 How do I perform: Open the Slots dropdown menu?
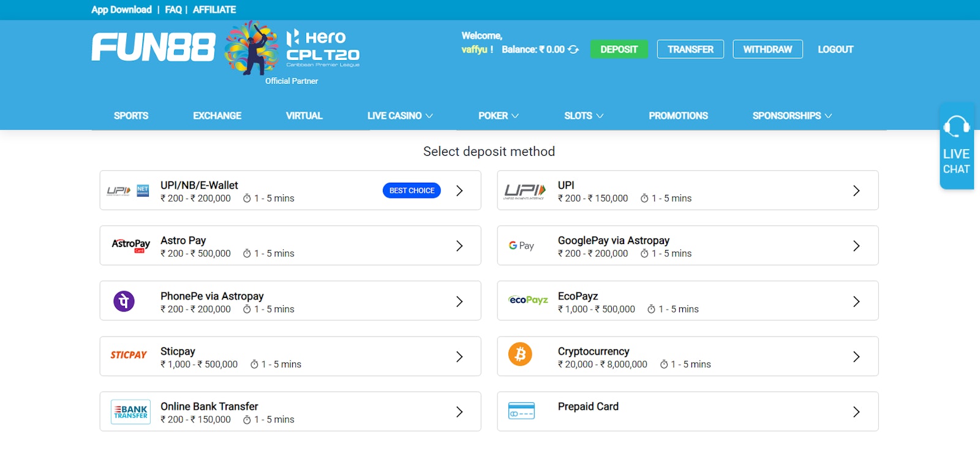(583, 116)
